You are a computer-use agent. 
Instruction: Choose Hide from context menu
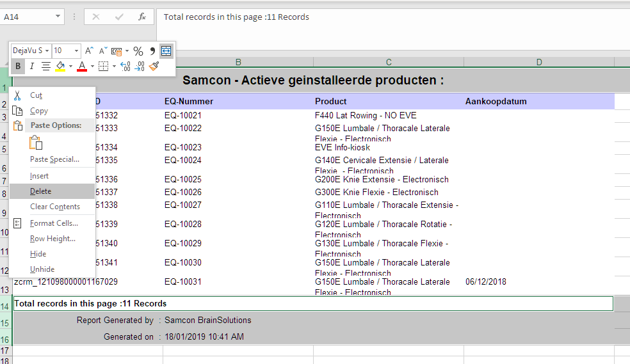[x=52, y=254]
